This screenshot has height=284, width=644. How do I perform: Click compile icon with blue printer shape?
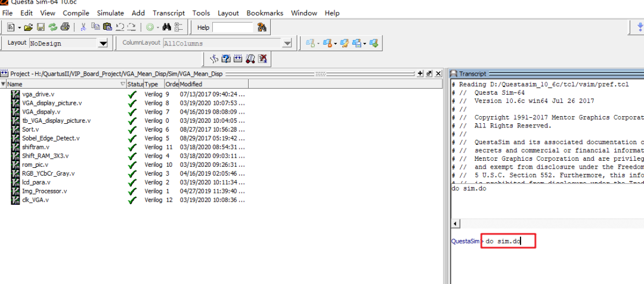point(357,43)
